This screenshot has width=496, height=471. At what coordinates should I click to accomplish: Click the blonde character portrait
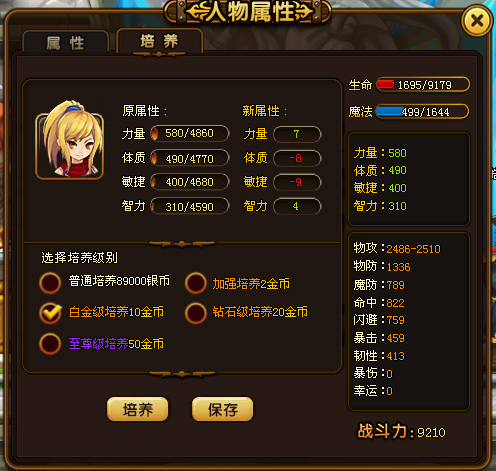[x=70, y=140]
